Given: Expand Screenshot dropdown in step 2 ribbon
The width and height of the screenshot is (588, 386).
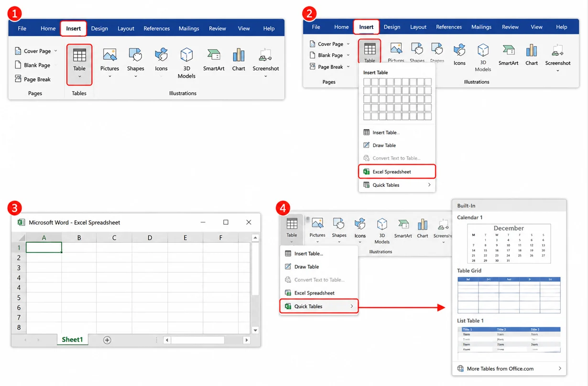Looking at the screenshot, I should point(558,71).
